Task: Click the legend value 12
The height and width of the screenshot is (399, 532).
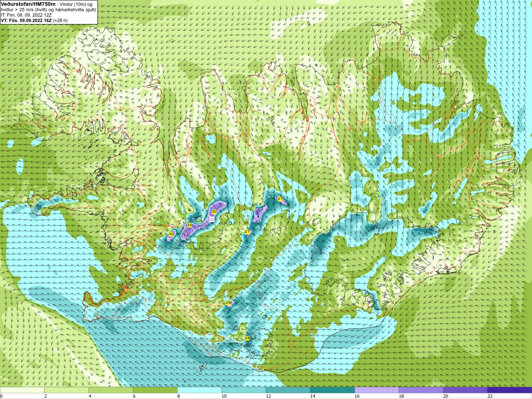Action: [268, 396]
